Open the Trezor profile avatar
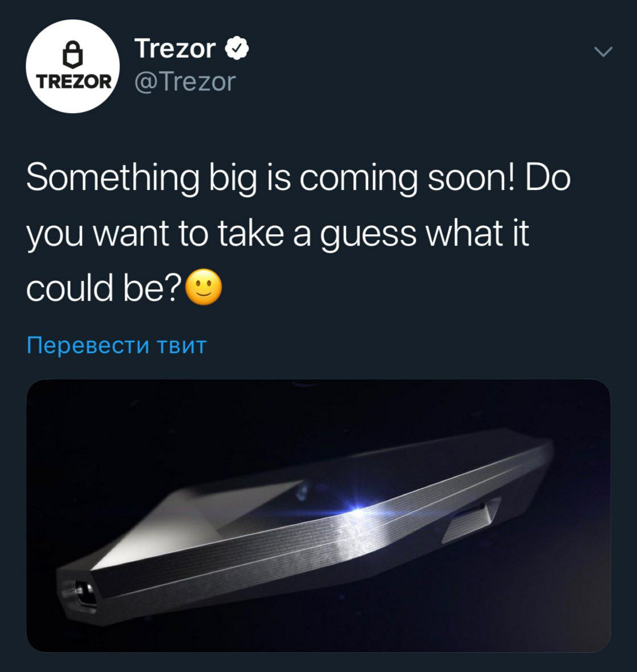The width and height of the screenshot is (637, 672). [73, 67]
